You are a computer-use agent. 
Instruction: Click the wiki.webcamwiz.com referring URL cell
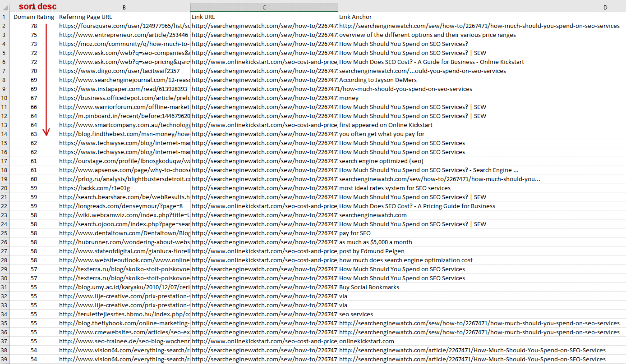pos(124,215)
